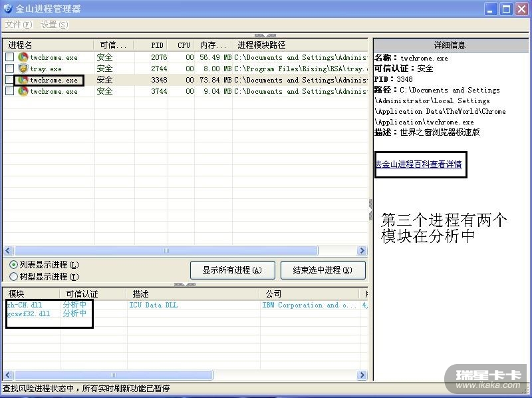Viewport: 532px width, 398px height.
Task: Click module list horizontal scrollbar thumb
Action: (x=114, y=375)
